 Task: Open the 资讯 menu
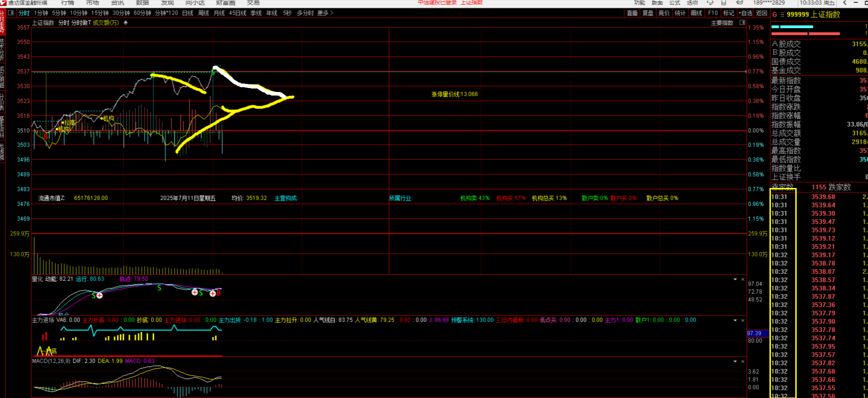point(117,3)
